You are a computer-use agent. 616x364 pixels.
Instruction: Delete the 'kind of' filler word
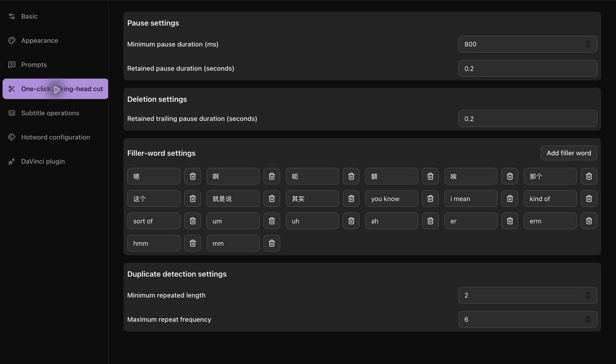point(589,198)
